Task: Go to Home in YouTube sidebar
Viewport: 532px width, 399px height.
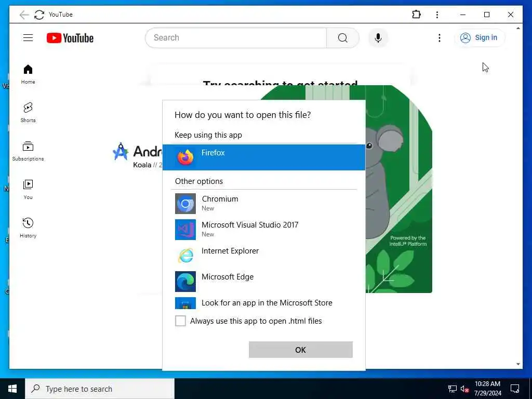Action: (28, 74)
